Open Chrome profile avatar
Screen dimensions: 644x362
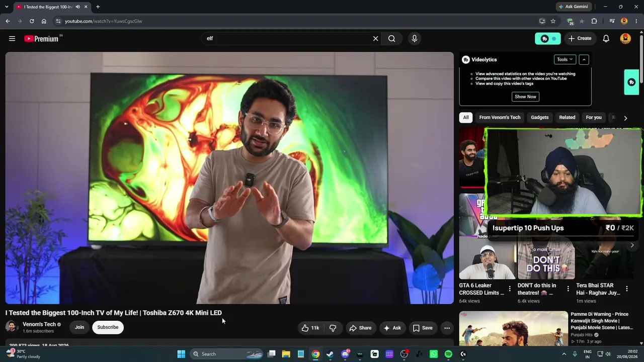tap(624, 21)
